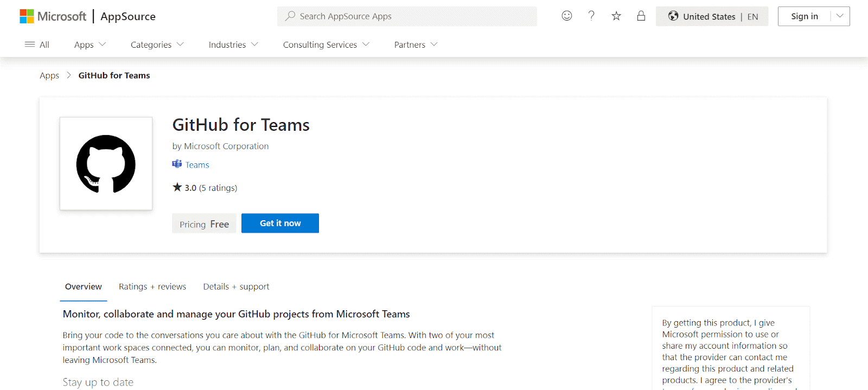Open the feedback smiley icon
The width and height of the screenshot is (868, 390).
click(x=567, y=16)
